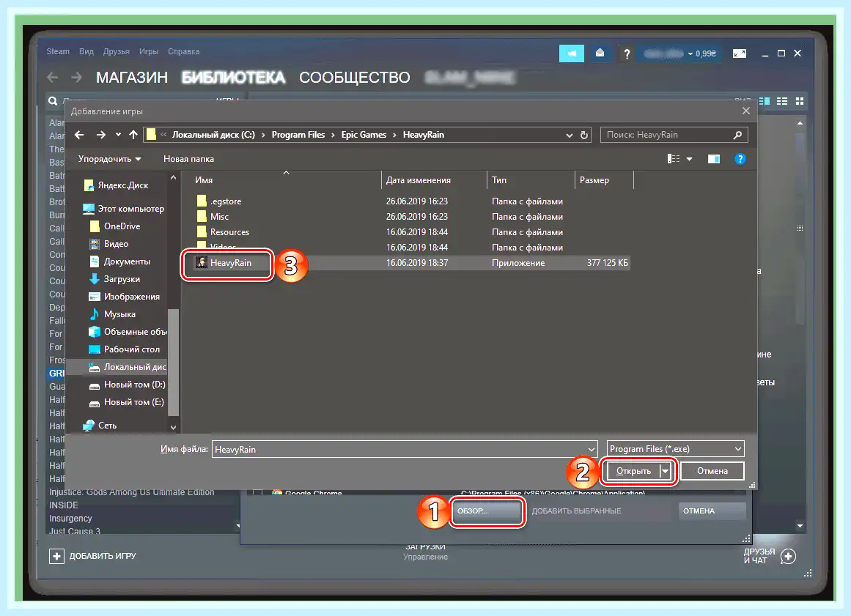The image size is (851, 616).
Task: Open the Program Files (*.exe) type filter
Action: coord(676,449)
